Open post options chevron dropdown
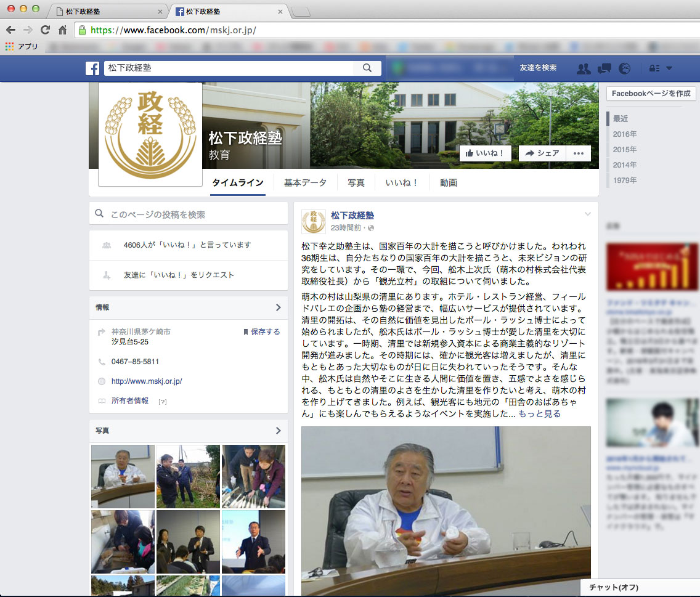Screen dimensions: 700x597 tap(588, 214)
